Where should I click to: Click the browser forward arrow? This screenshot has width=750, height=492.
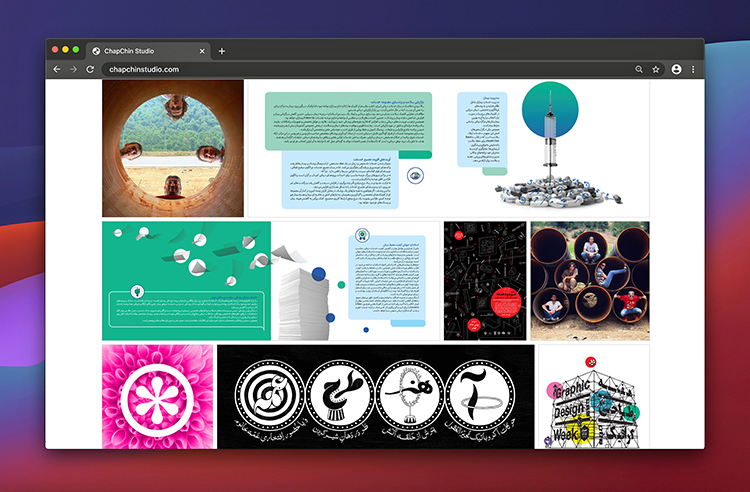(x=73, y=69)
